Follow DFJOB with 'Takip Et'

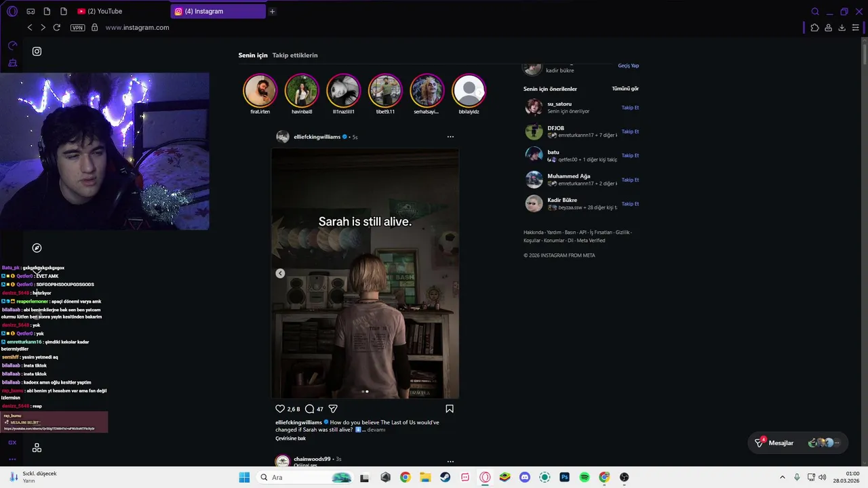click(630, 131)
